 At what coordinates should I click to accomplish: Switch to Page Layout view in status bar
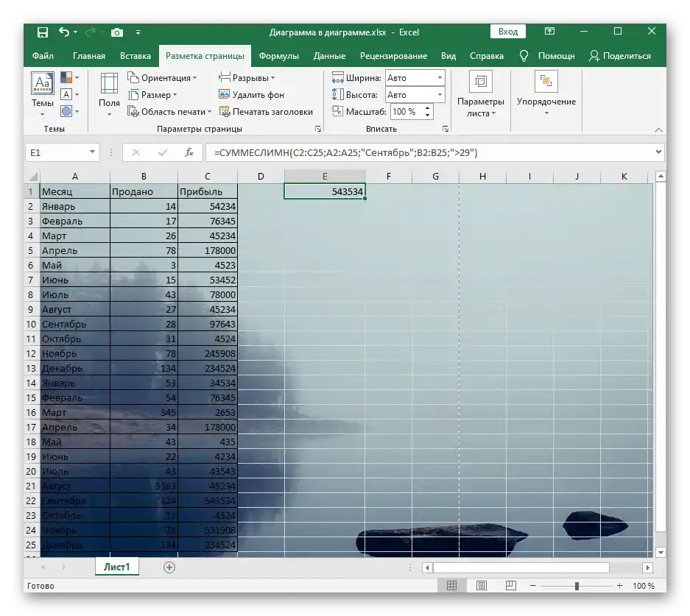pos(482,585)
